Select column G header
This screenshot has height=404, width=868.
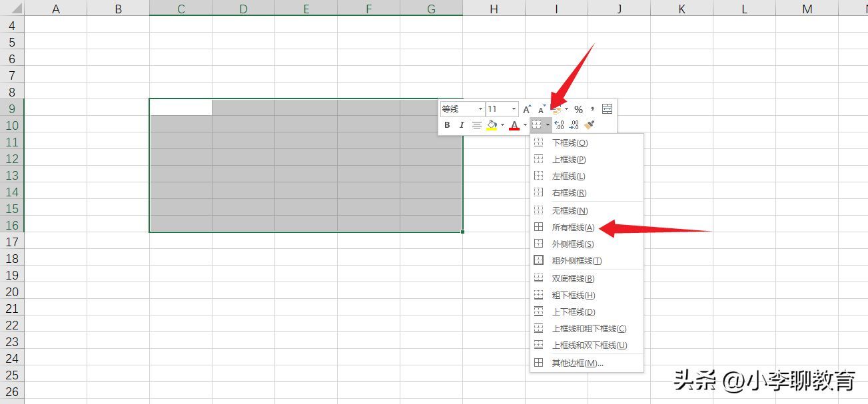(x=431, y=9)
